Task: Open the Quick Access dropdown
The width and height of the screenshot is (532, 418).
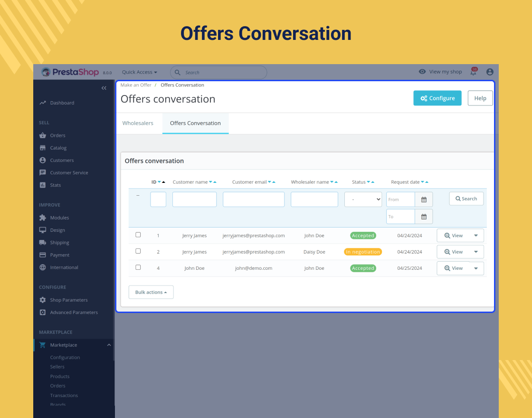Action: (140, 72)
